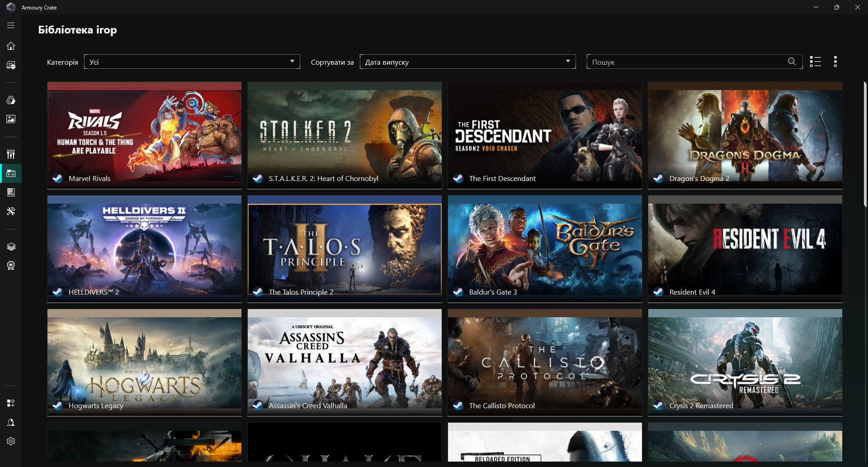The image size is (868, 467).
Task: Click the 'Сортувати за' label
Action: (332, 62)
